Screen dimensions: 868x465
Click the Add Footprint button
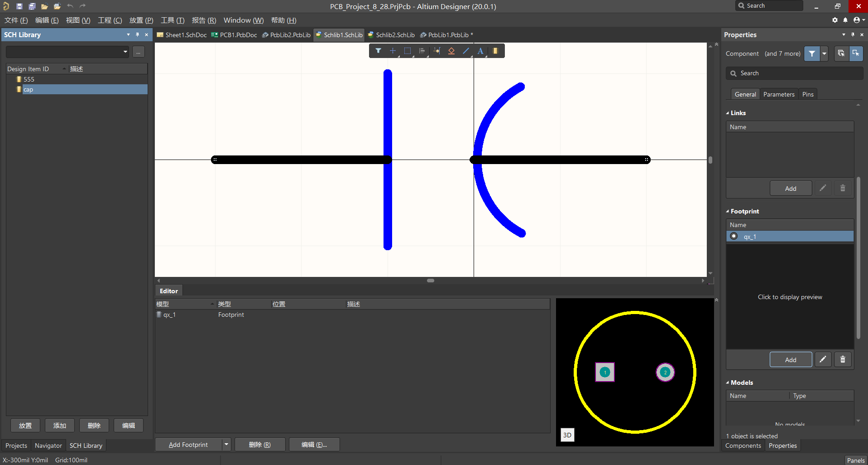pyautogui.click(x=188, y=445)
